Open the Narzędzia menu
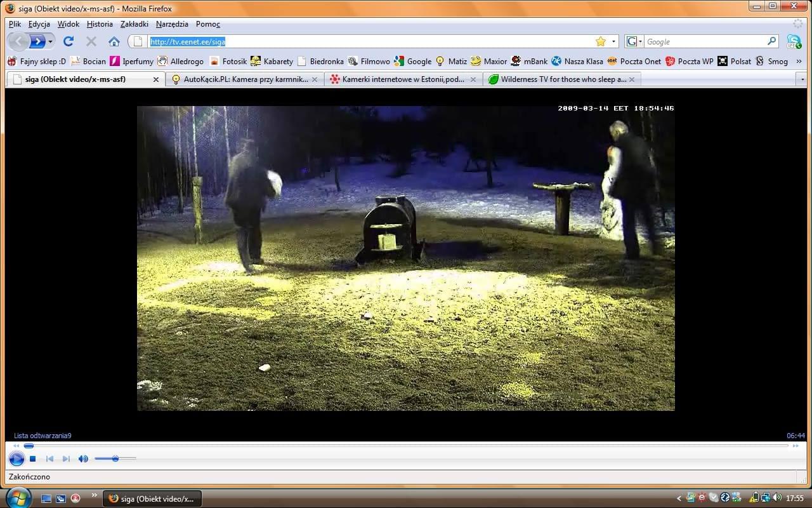812x508 pixels. (x=172, y=24)
